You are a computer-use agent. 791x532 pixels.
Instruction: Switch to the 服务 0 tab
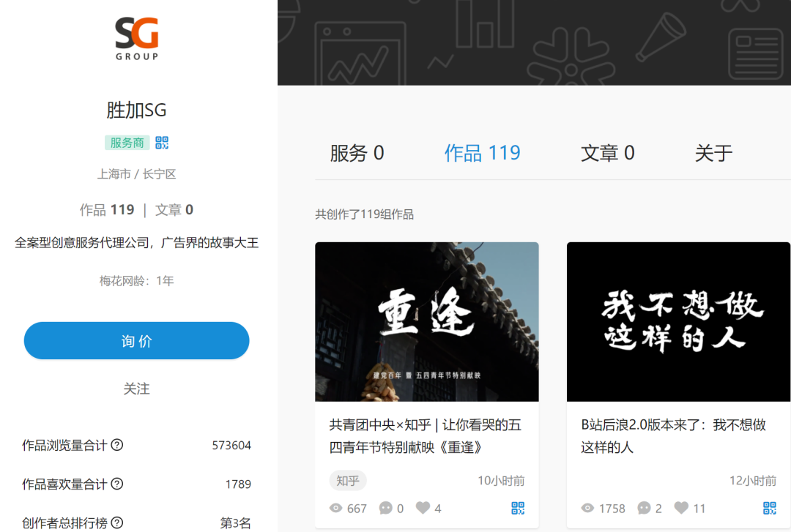click(357, 153)
